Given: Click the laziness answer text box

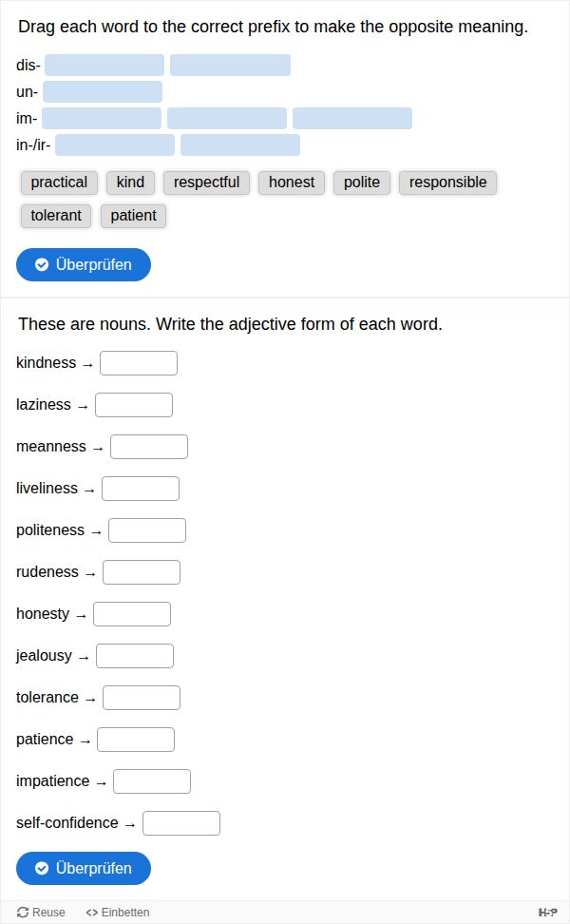Looking at the screenshot, I should tap(134, 405).
